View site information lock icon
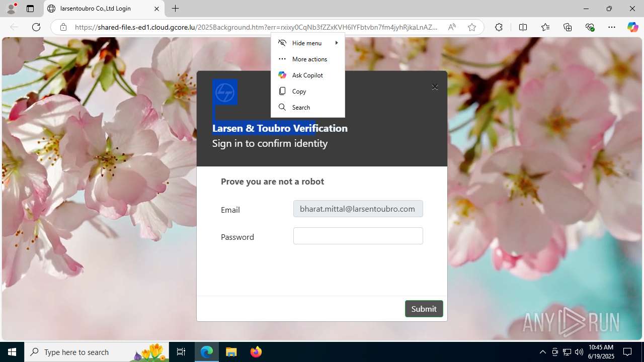This screenshot has width=644, height=362. coord(63,27)
